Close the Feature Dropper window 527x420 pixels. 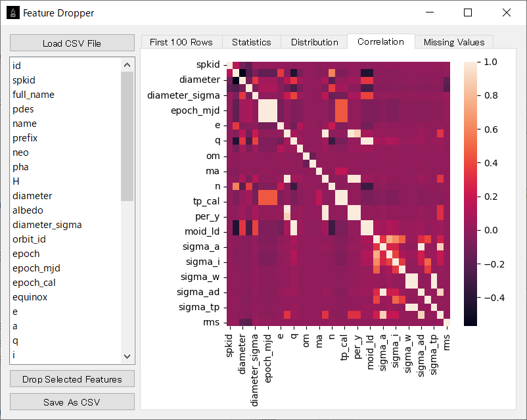click(x=507, y=12)
